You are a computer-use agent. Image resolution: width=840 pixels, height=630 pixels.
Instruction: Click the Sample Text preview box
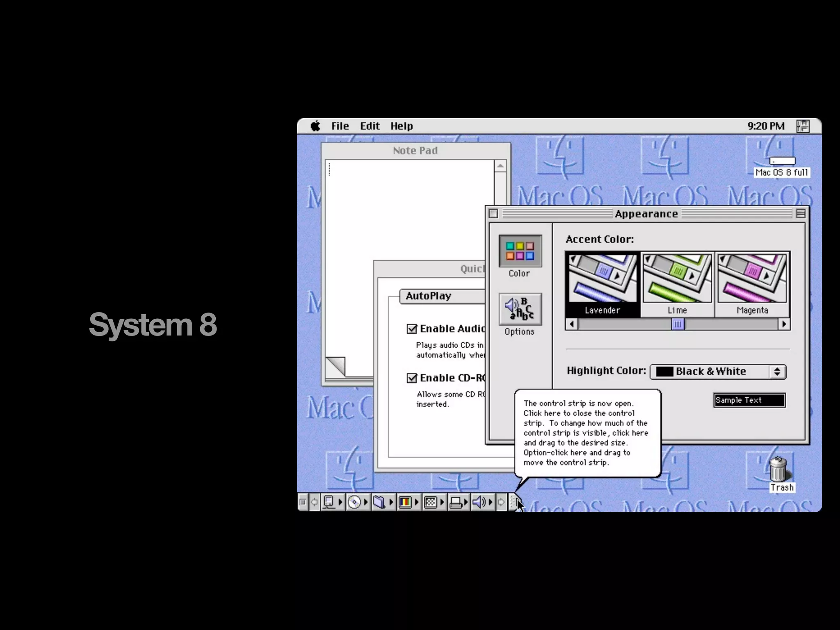coord(749,400)
